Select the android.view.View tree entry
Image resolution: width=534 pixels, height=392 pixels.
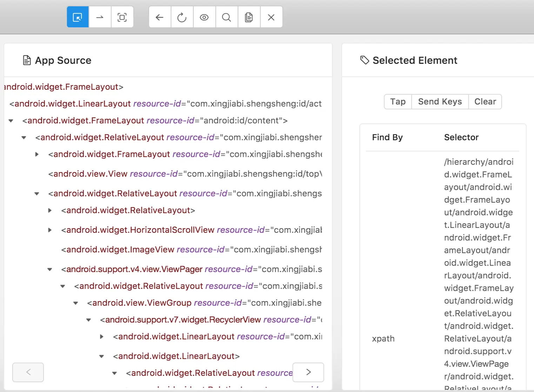click(185, 174)
